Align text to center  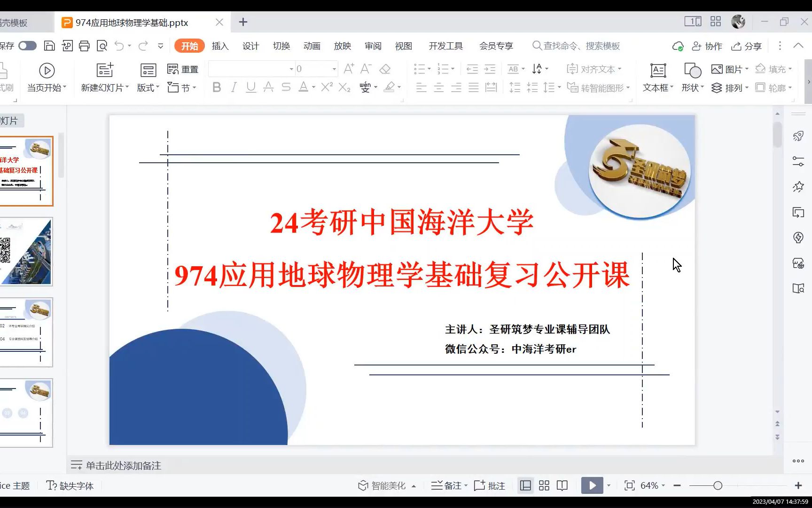[438, 87]
